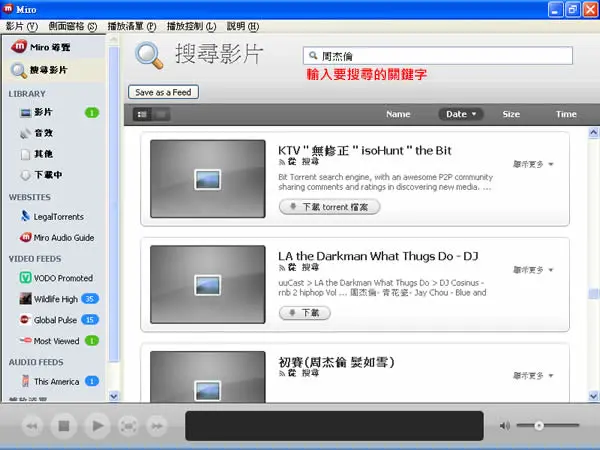The width and height of the screenshot is (600, 450).
Task: Click 下載 torrent 檔案 download button
Action: (x=329, y=207)
